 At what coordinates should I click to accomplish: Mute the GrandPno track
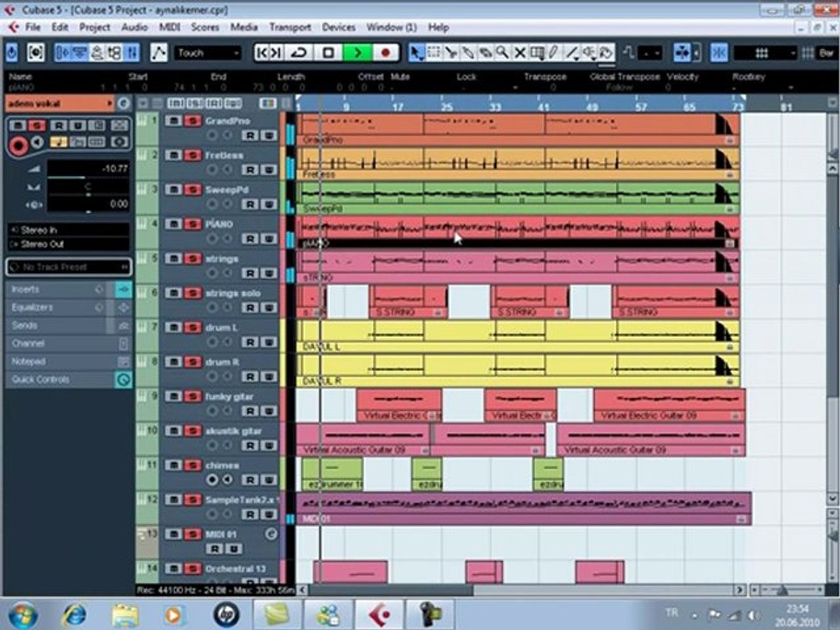(173, 121)
